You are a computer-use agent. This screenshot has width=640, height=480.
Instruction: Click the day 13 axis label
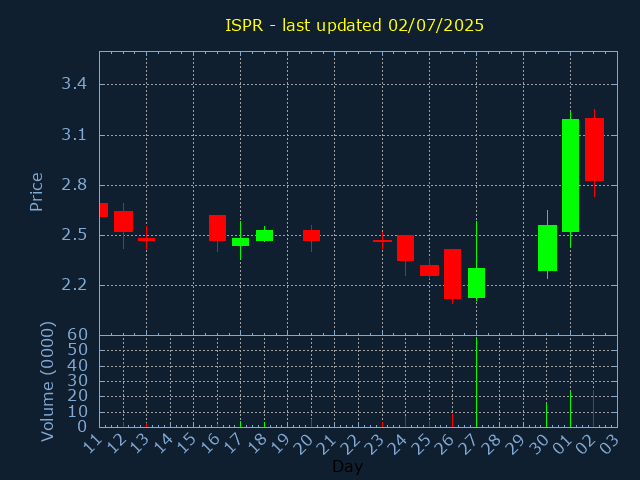click(140, 443)
